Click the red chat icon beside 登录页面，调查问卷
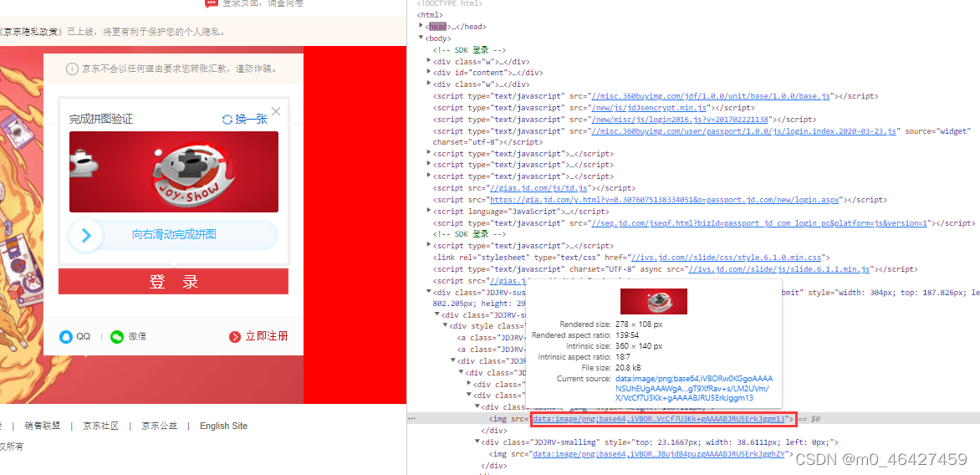The image size is (980, 475). tap(212, 3)
